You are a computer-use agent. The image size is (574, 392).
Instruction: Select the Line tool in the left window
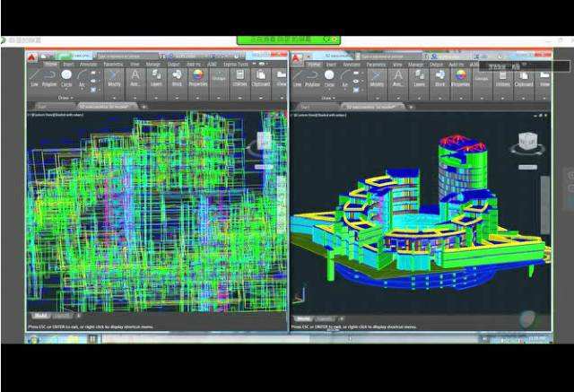point(34,78)
